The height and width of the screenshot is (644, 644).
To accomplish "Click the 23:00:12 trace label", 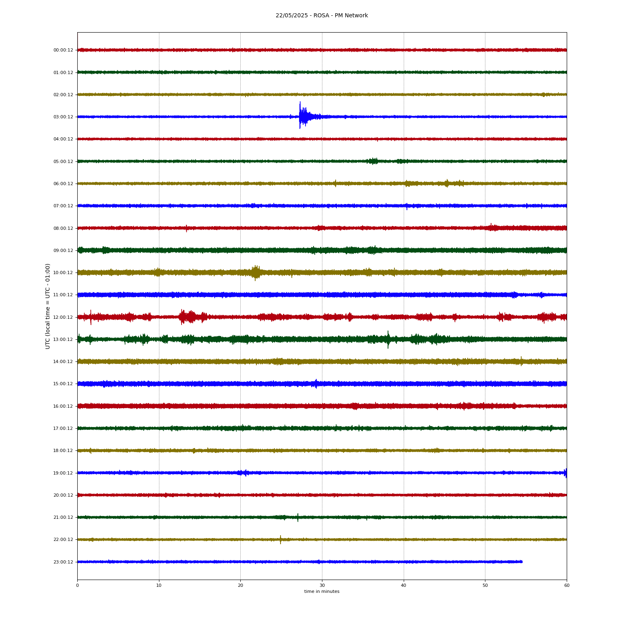I will [x=63, y=562].
